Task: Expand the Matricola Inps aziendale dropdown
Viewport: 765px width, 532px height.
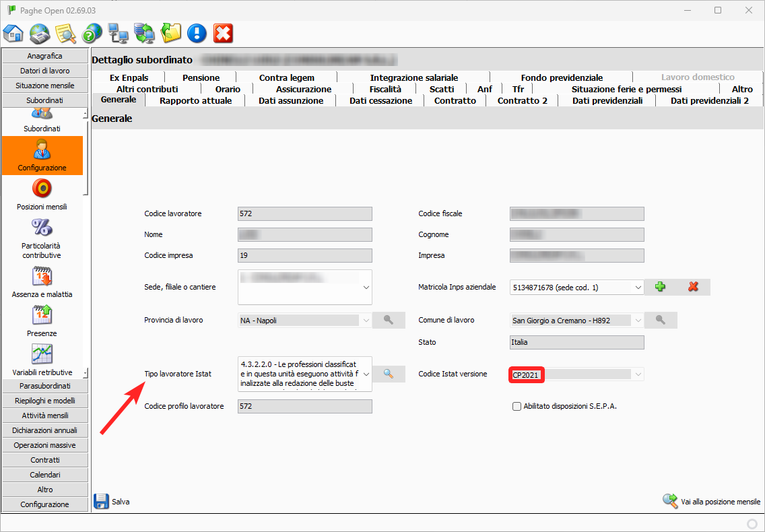Action: [x=638, y=288]
